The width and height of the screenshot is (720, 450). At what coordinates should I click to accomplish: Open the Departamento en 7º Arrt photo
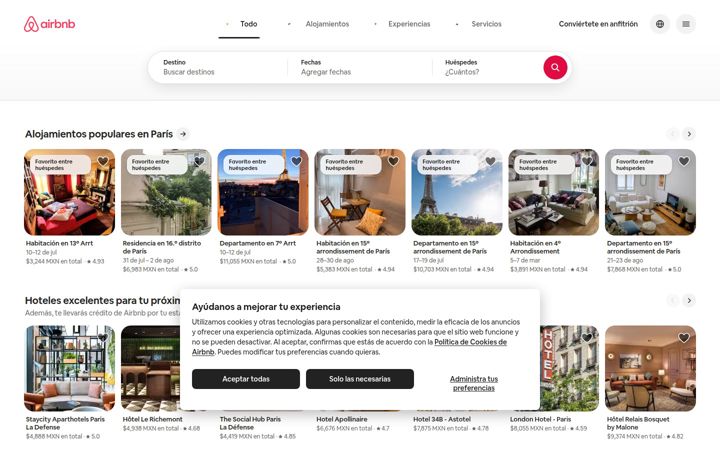(263, 192)
